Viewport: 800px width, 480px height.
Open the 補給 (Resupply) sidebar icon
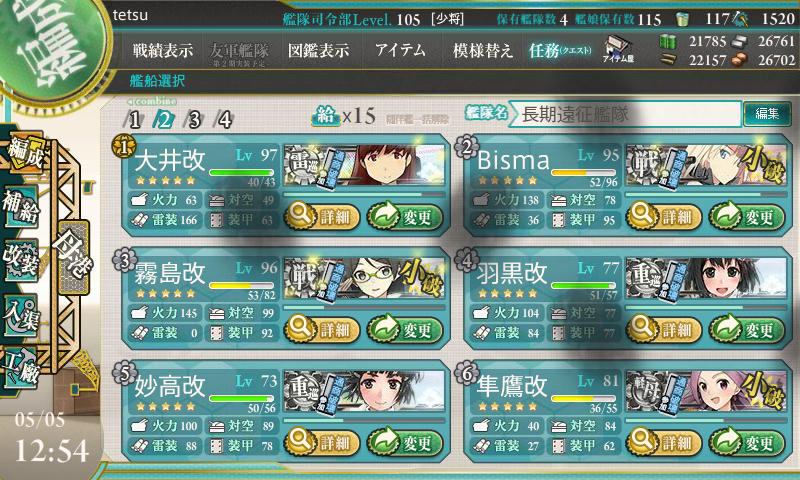pyautogui.click(x=20, y=208)
